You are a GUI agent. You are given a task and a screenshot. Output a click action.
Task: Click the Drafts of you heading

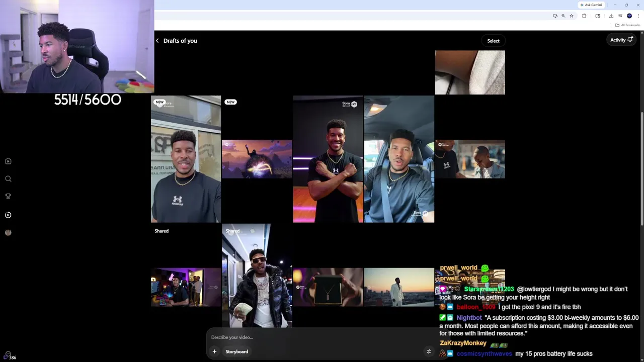coord(180,41)
